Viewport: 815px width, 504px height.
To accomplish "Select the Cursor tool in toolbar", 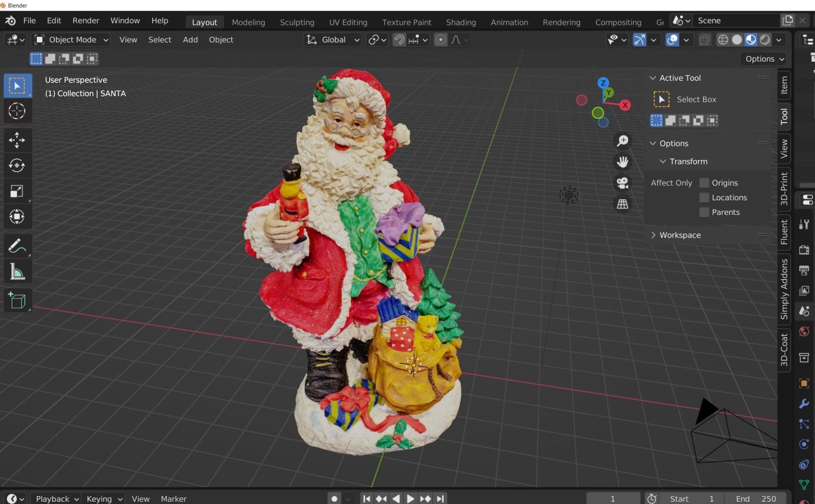I will pyautogui.click(x=17, y=111).
